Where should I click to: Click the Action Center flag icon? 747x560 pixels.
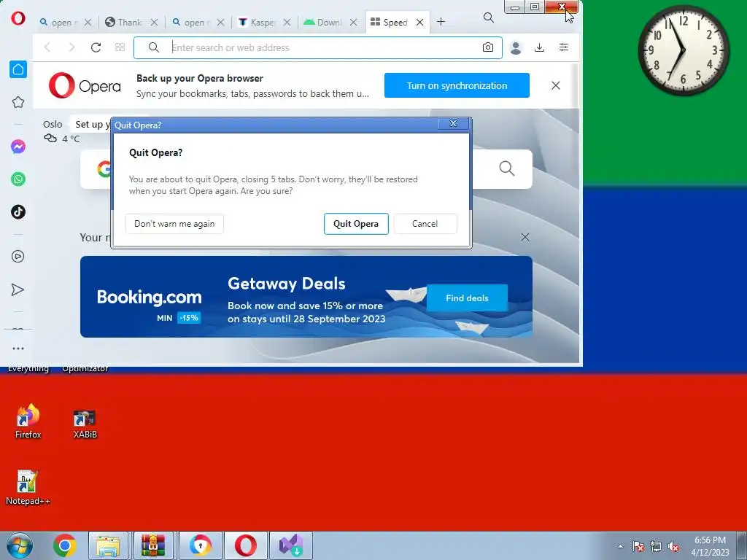tap(638, 546)
